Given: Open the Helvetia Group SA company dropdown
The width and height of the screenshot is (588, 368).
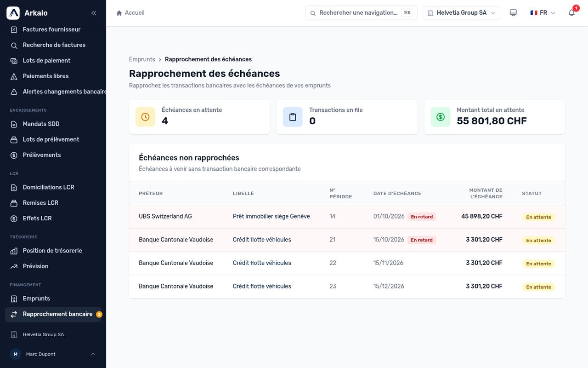Looking at the screenshot, I should tap(461, 13).
